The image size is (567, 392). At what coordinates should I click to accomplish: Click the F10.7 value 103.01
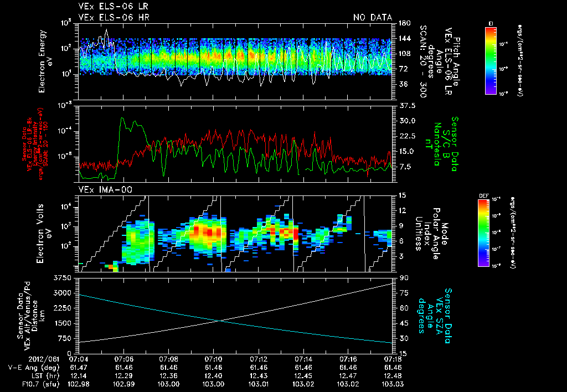click(x=258, y=384)
